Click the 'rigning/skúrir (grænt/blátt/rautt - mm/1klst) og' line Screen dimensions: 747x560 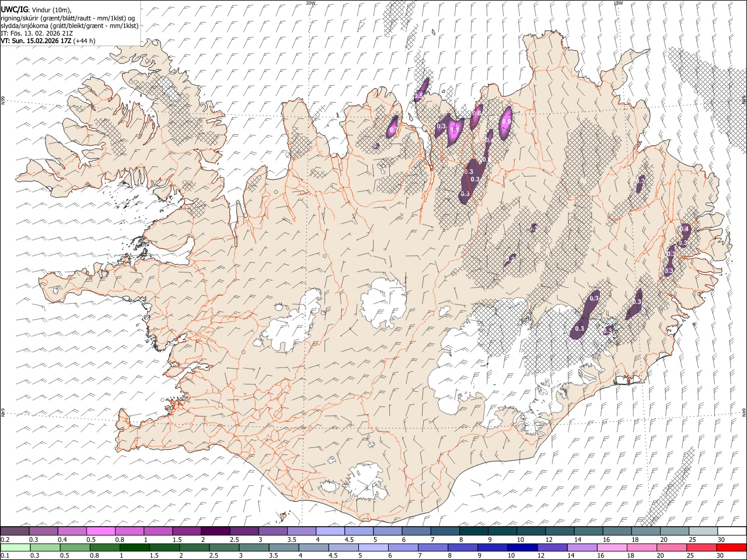point(68,18)
